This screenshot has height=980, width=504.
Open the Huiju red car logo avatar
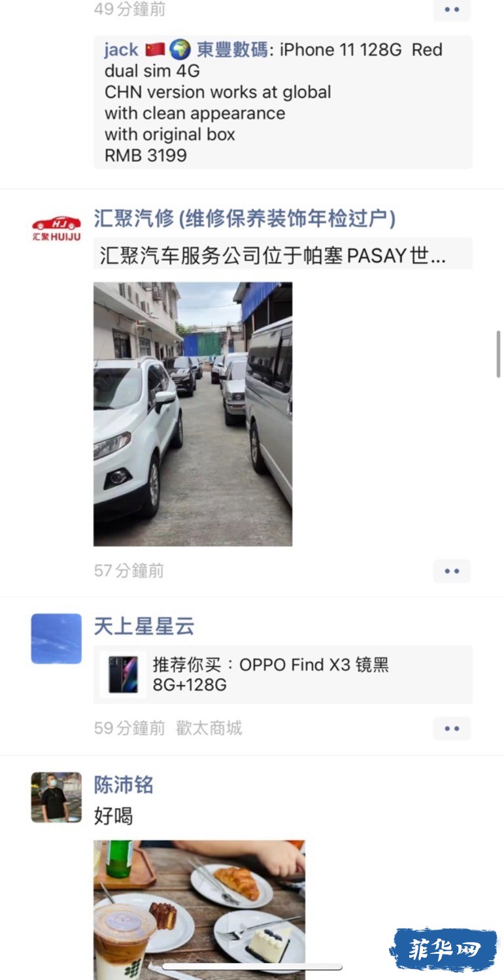click(x=56, y=228)
